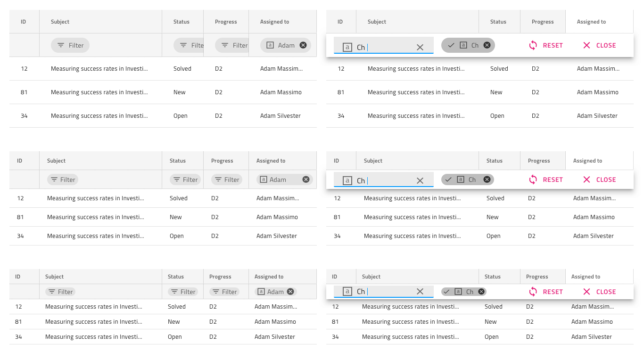The height and width of the screenshot is (360, 644).
Task: Select 'Adam Silvester' cell in top-right table
Action: click(597, 116)
